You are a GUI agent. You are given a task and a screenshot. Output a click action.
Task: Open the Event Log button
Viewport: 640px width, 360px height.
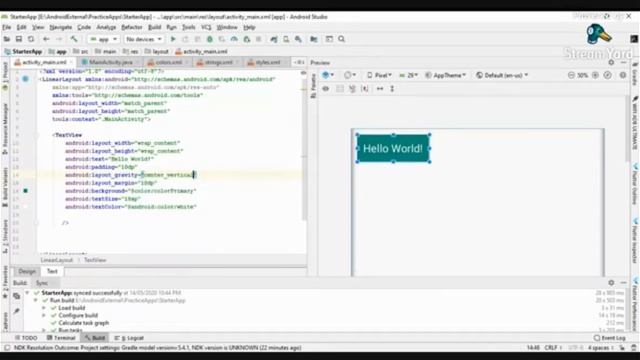tap(610, 338)
